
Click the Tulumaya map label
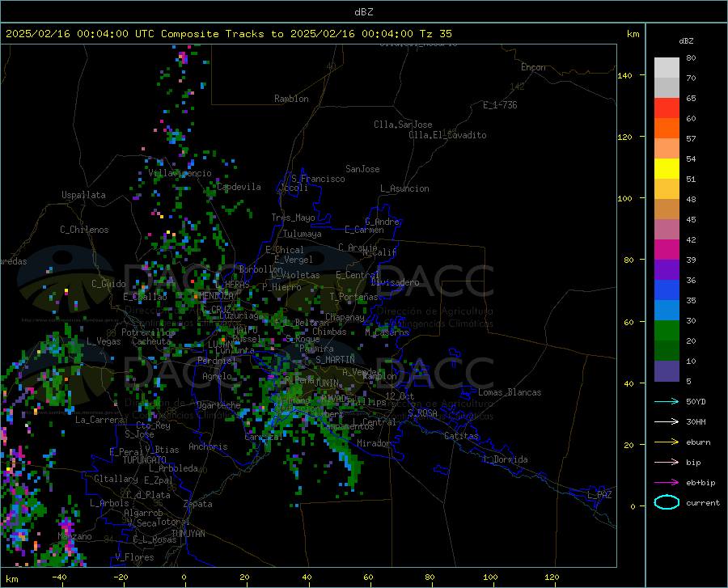click(302, 234)
